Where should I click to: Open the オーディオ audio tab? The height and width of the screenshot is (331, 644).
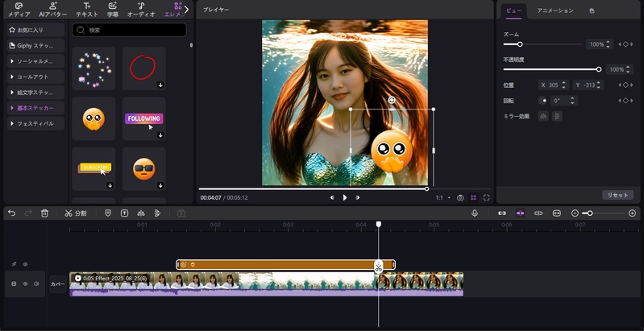click(141, 10)
